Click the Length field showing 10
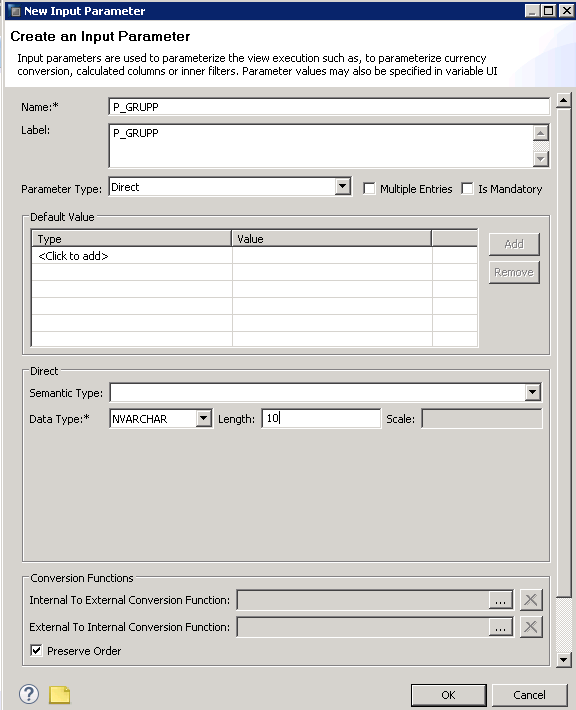This screenshot has width=576, height=710. pyautogui.click(x=321, y=418)
